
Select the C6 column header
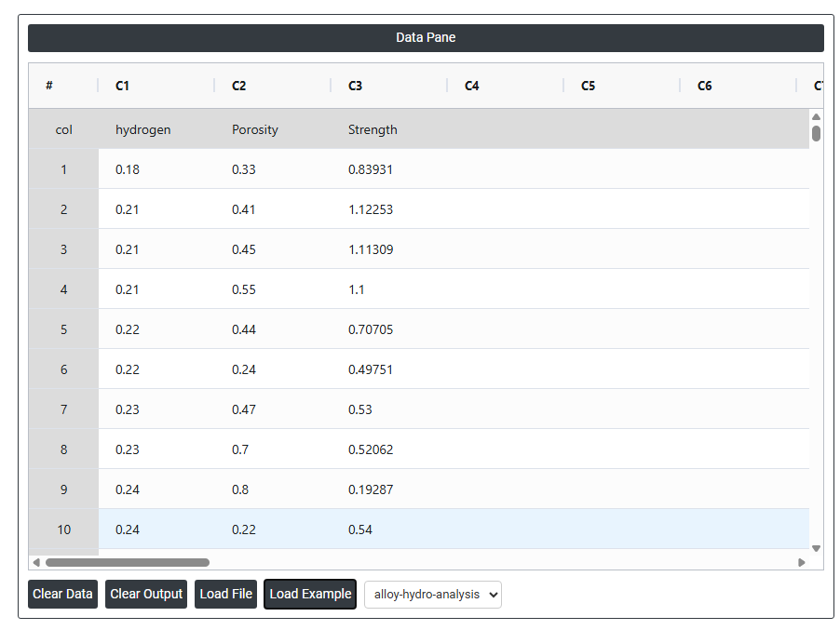click(x=737, y=86)
